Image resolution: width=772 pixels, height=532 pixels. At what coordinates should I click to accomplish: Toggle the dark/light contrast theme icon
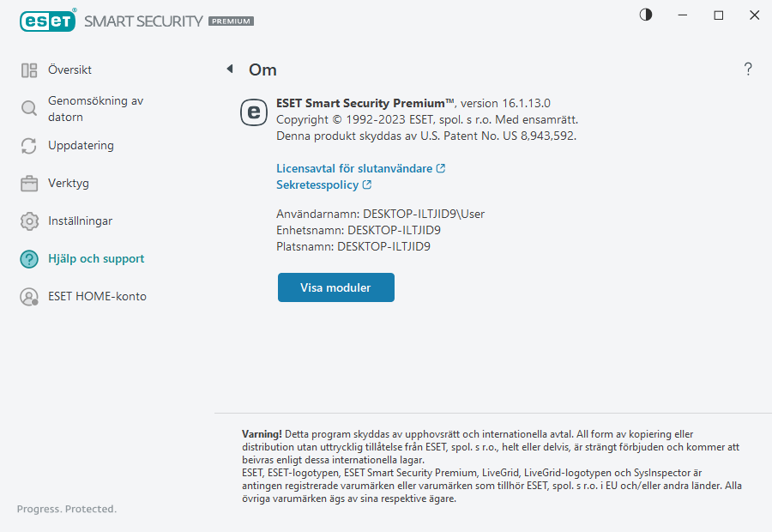click(x=646, y=15)
